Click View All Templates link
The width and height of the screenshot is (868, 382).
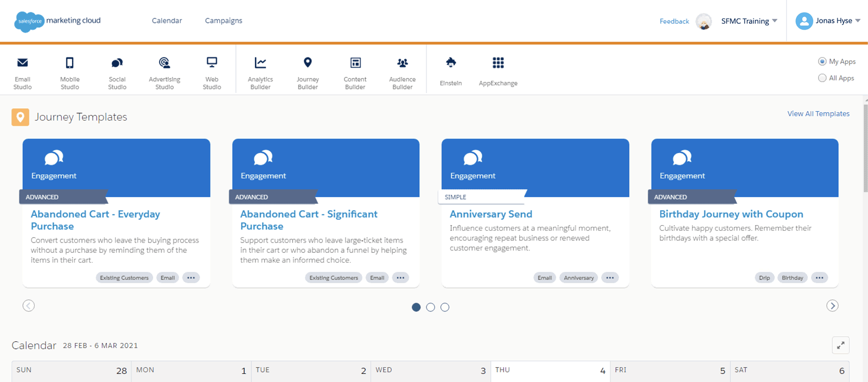(x=818, y=113)
